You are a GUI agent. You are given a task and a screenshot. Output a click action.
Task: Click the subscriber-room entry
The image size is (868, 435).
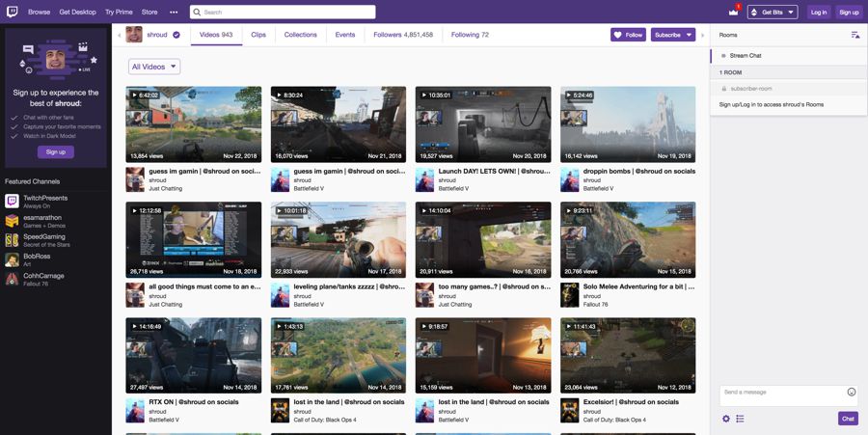[789, 89]
